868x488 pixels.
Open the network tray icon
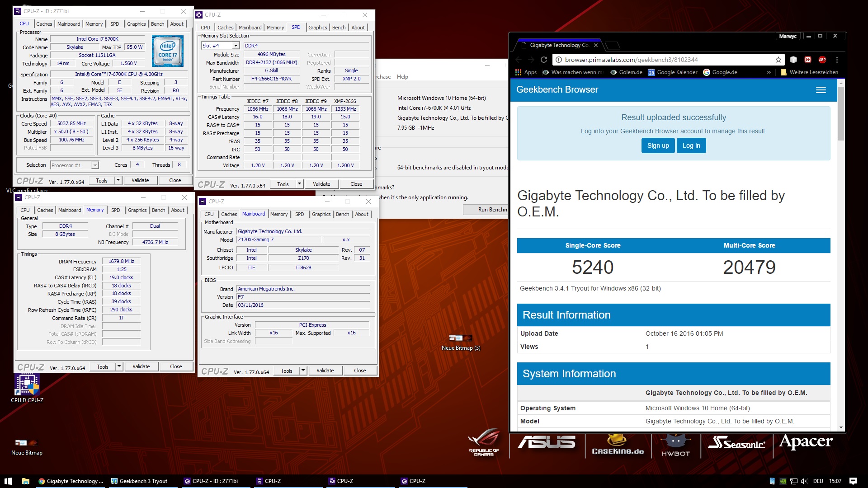[x=794, y=481]
